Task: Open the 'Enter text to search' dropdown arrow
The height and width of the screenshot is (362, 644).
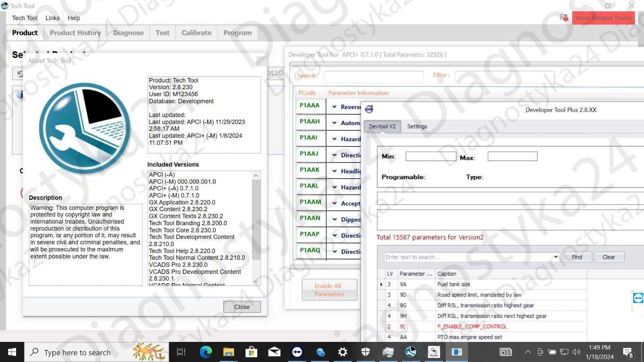Action: pos(556,257)
